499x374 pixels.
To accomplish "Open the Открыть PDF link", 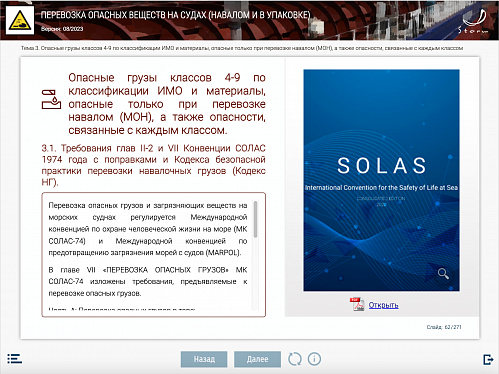I will tap(383, 305).
